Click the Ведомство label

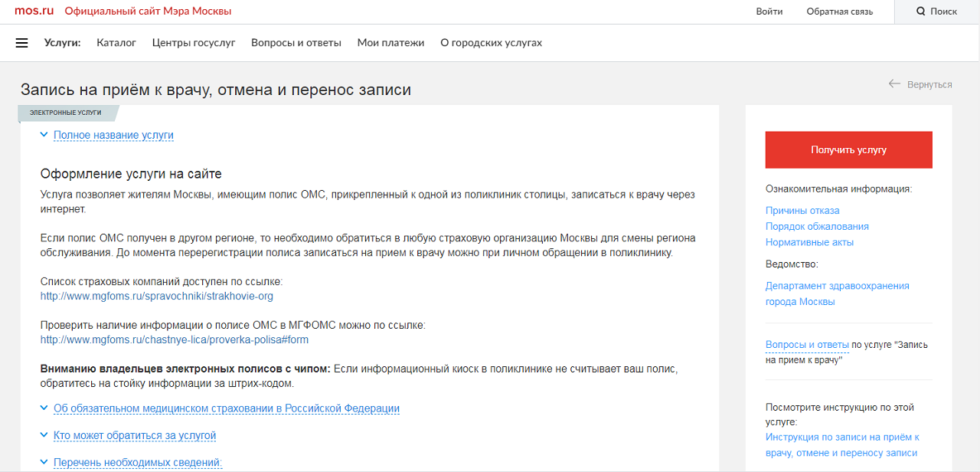tap(792, 264)
